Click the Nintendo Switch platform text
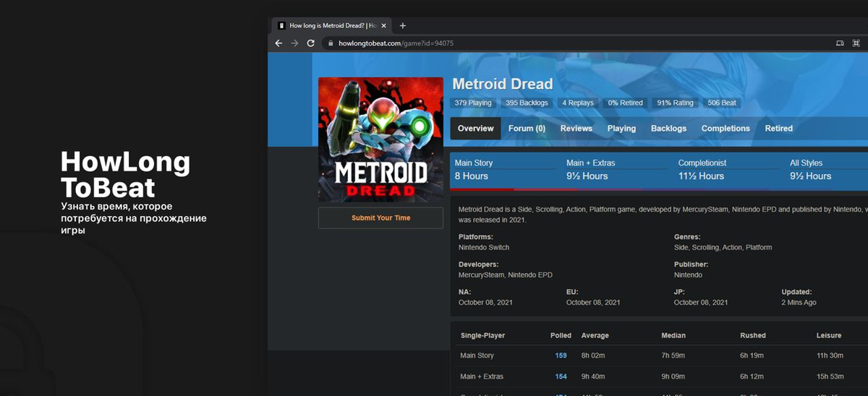 (x=484, y=247)
